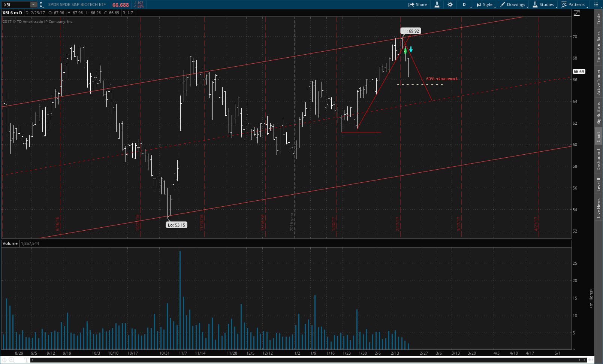Click the 5/1 date on time axis
This screenshot has height=364, width=603.
pyautogui.click(x=558, y=353)
